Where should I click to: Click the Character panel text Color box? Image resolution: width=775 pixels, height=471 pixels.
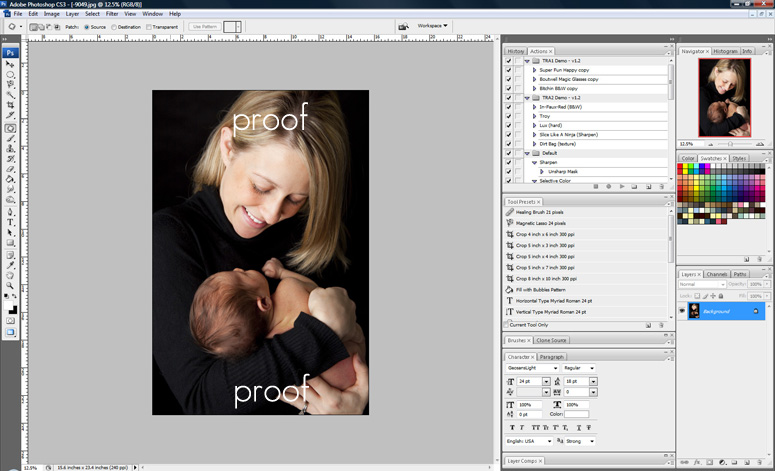point(576,414)
